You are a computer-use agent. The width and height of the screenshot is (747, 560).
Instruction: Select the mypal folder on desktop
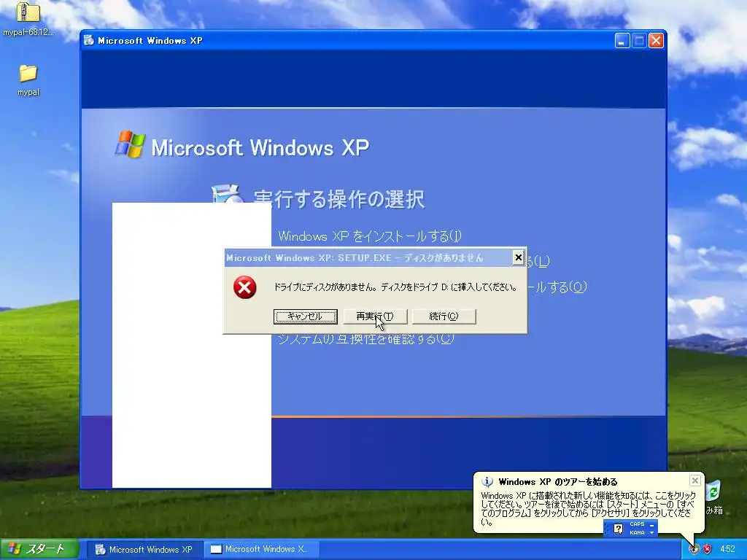point(28,74)
